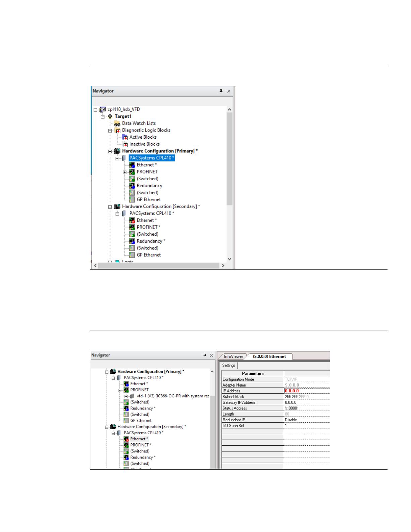Click the Hardware Configuration [Primary] rack icon, top panel
The image size is (411, 532).
click(x=117, y=151)
